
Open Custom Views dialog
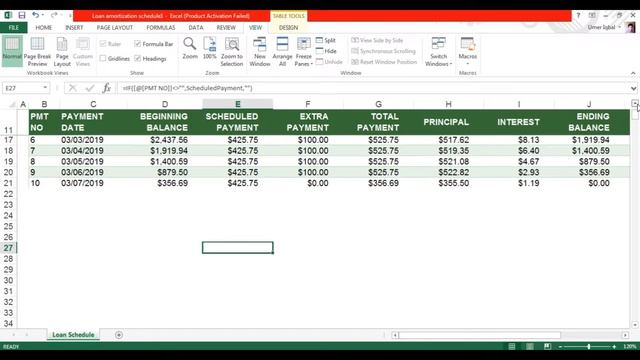click(82, 51)
